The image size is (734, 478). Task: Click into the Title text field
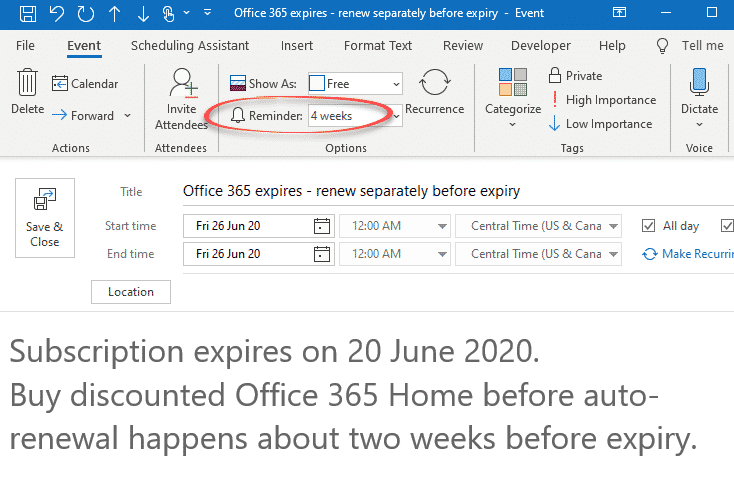click(458, 191)
